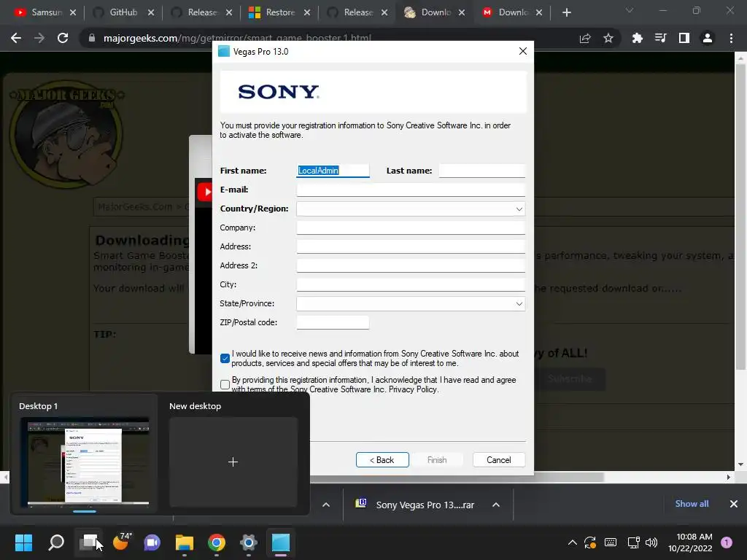Viewport: 747px width, 560px height.
Task: Switch to the MajorGeeks Download tab
Action: point(435,12)
